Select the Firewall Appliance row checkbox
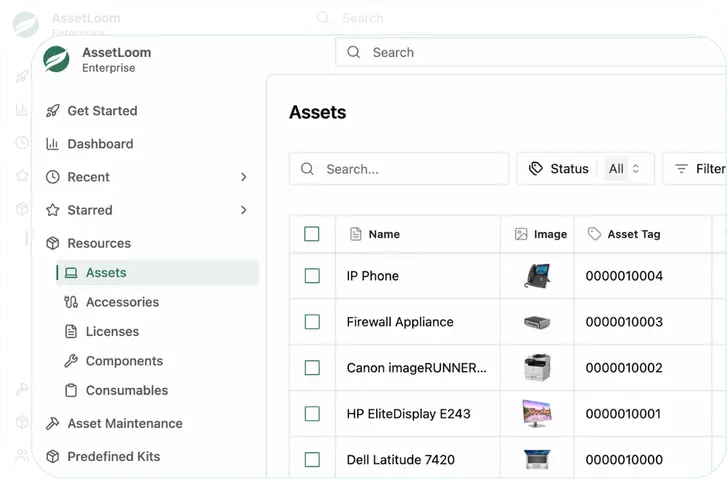 click(x=312, y=322)
